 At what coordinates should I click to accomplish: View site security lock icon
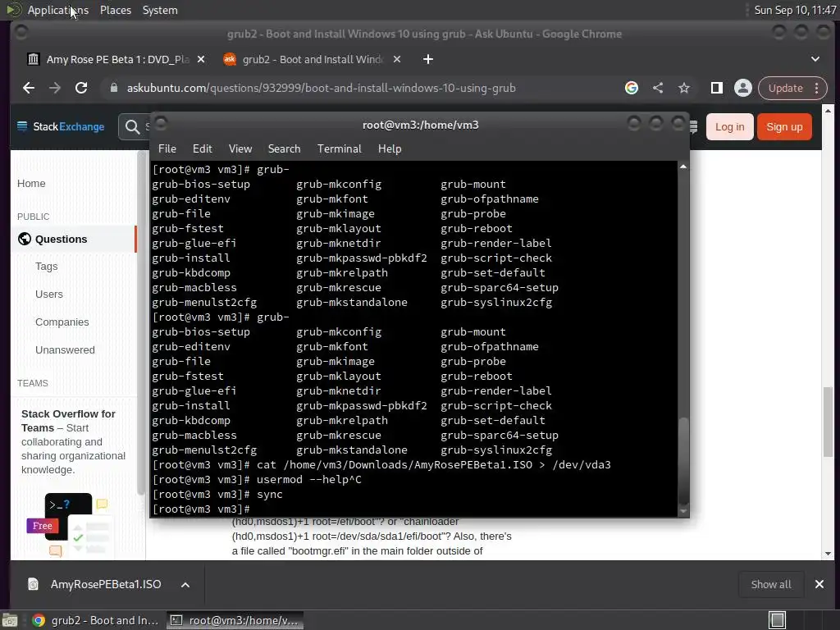[113, 88]
